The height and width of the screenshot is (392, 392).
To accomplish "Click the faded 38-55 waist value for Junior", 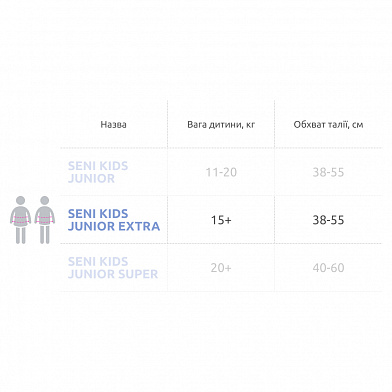I will point(328,172).
